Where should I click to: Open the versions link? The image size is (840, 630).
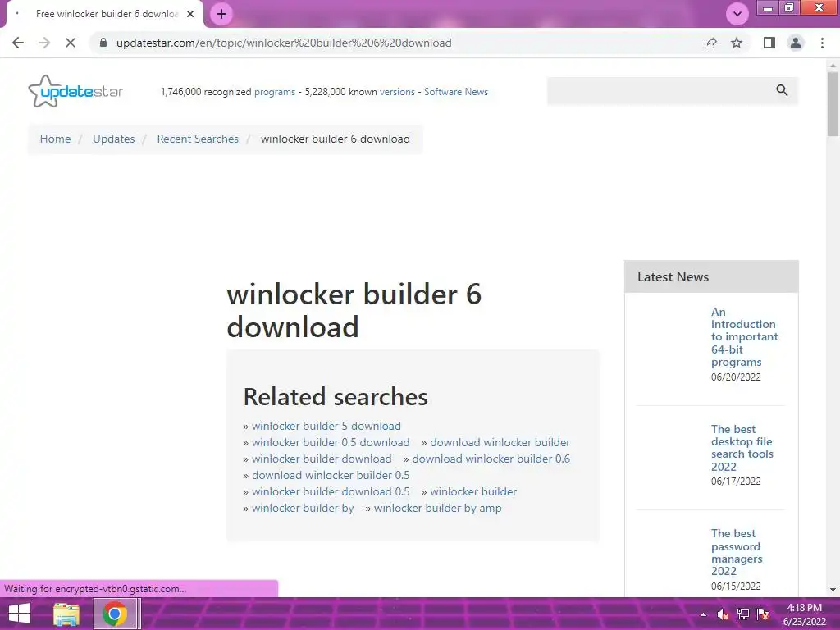coord(397,92)
